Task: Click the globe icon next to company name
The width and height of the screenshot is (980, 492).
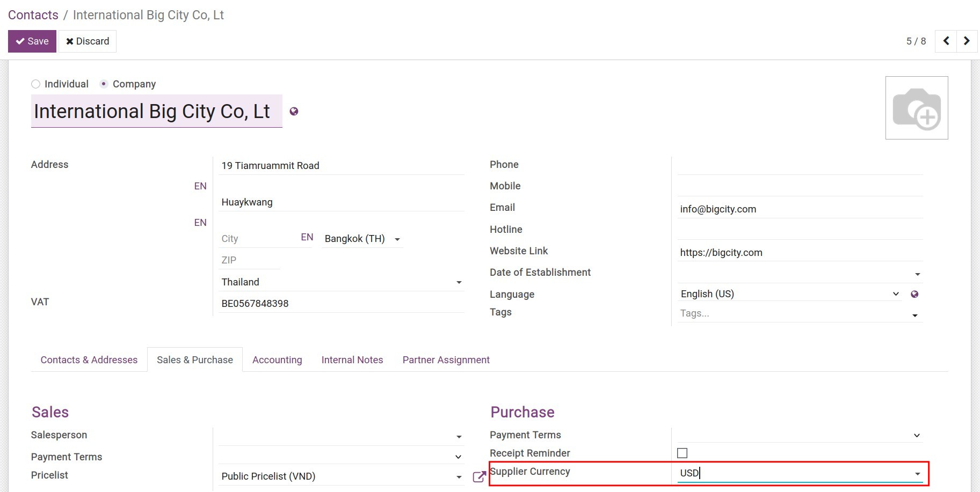Action: coord(294,112)
